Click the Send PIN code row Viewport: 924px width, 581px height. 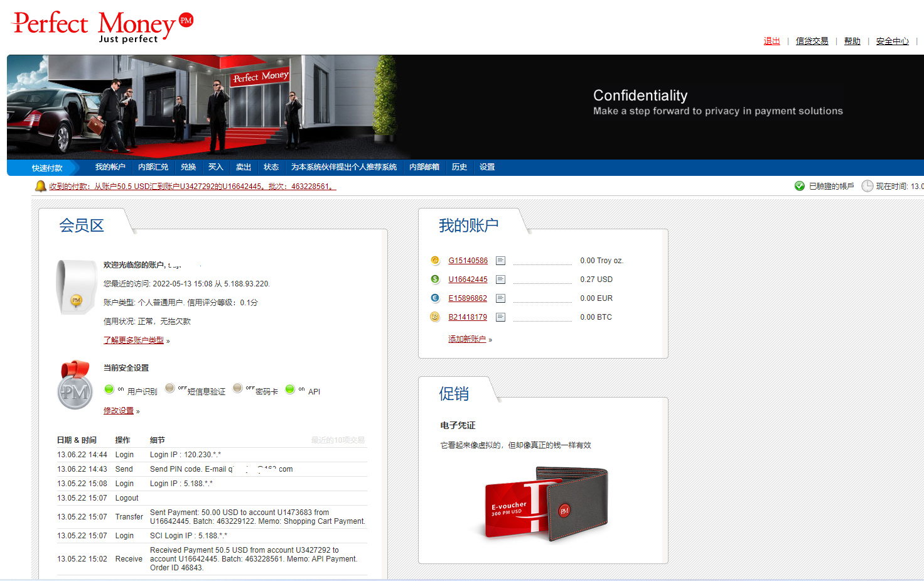[x=212, y=469]
